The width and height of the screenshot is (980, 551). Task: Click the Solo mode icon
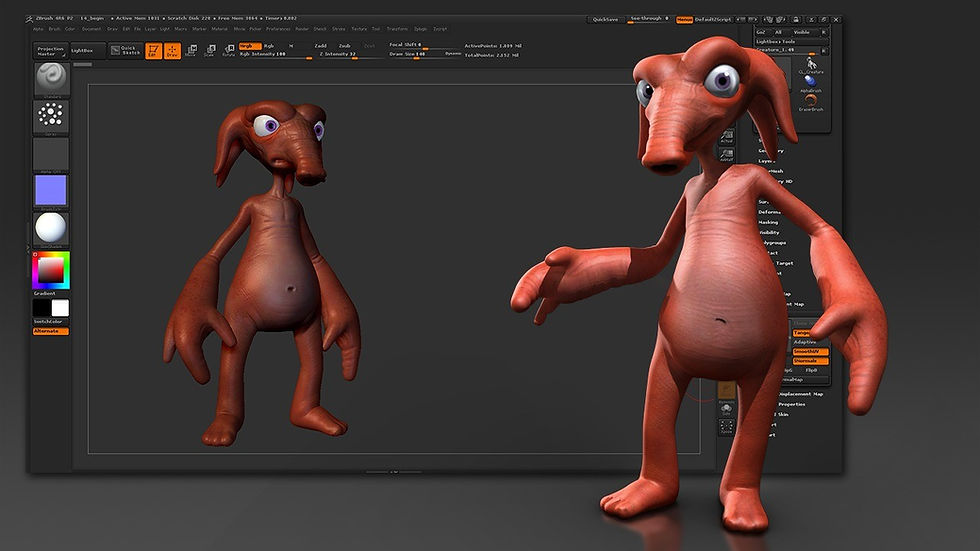[726, 409]
